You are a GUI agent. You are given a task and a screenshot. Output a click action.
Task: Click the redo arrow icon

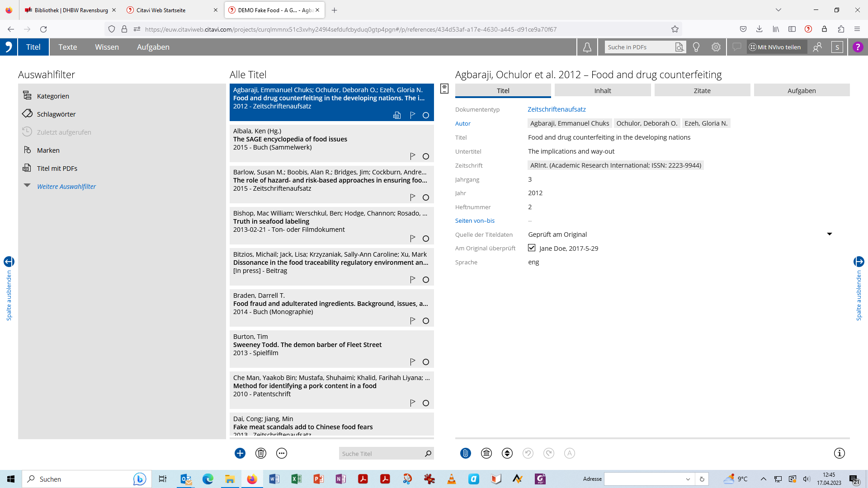[549, 453]
